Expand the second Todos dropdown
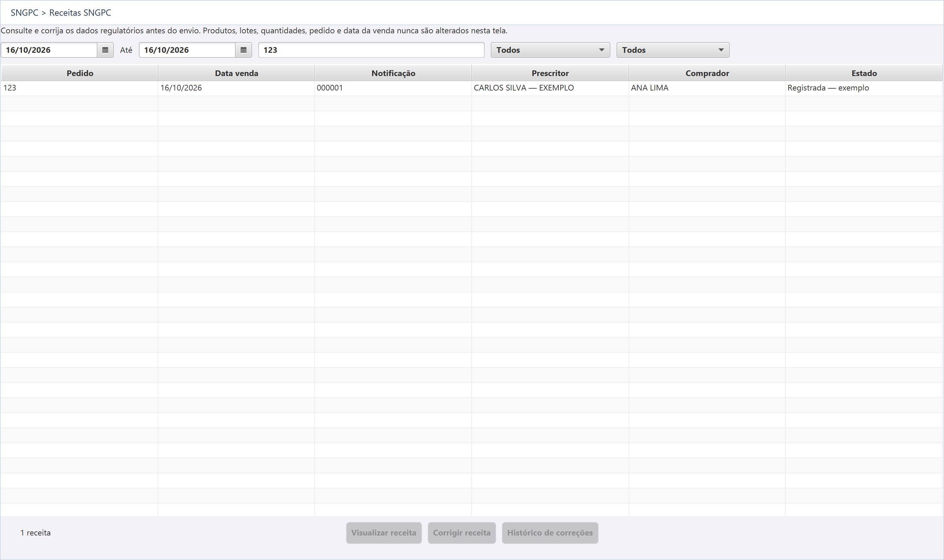944x560 pixels. pyautogui.click(x=673, y=50)
